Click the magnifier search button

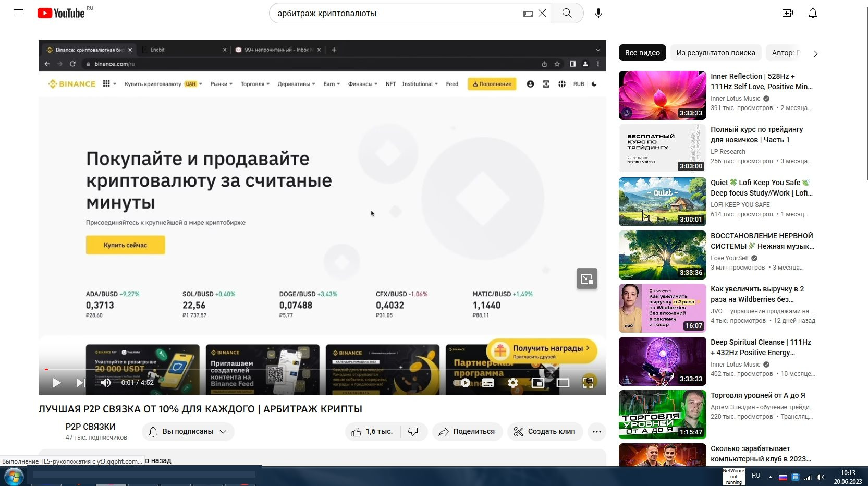click(567, 13)
